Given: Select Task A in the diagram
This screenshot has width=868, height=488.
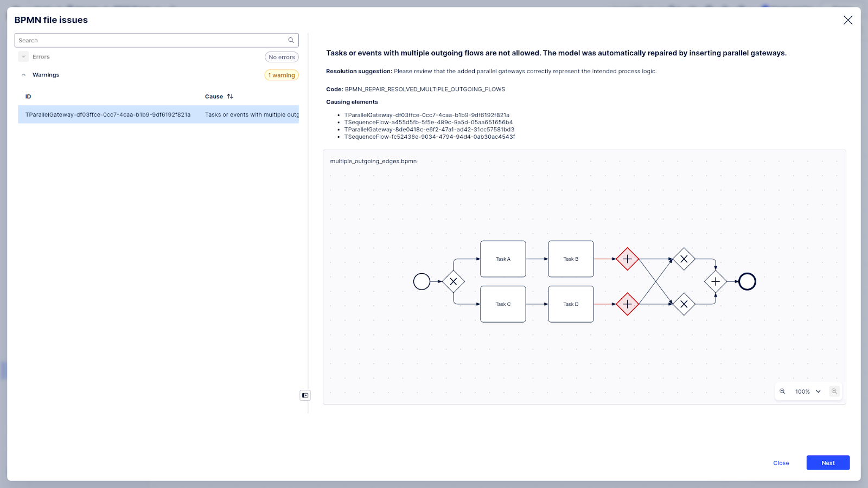Looking at the screenshot, I should pyautogui.click(x=503, y=259).
